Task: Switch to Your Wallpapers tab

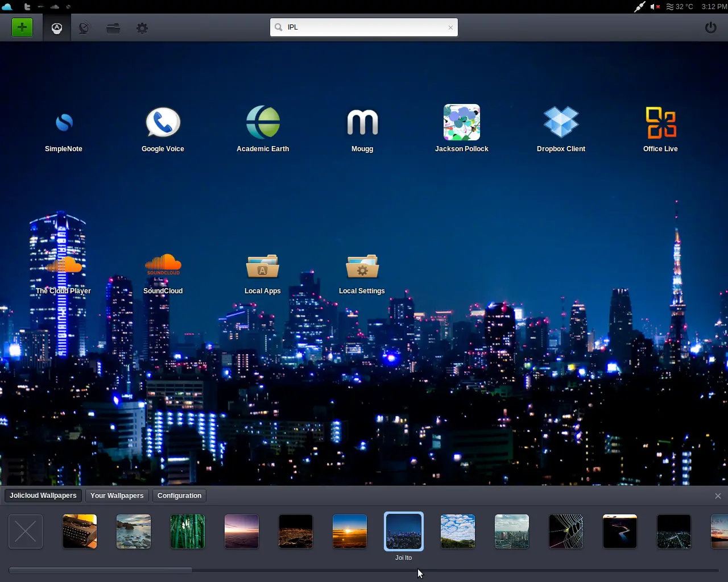Action: pyautogui.click(x=117, y=496)
